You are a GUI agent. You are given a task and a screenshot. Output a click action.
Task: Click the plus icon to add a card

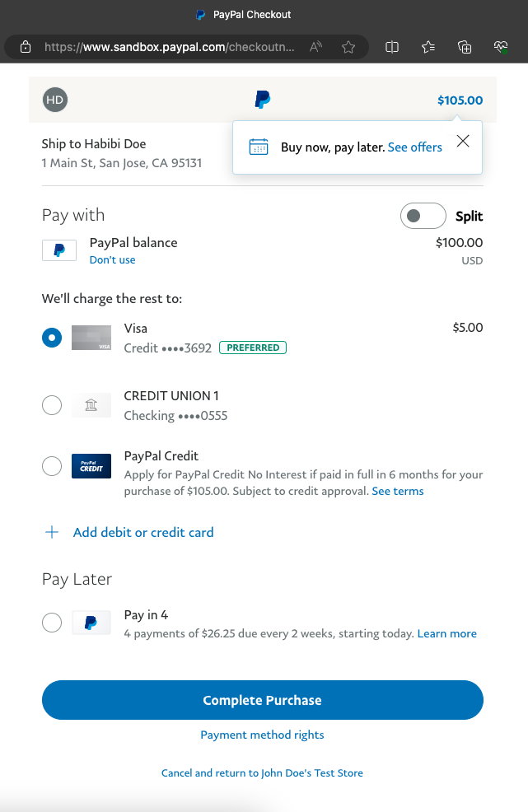click(x=52, y=532)
